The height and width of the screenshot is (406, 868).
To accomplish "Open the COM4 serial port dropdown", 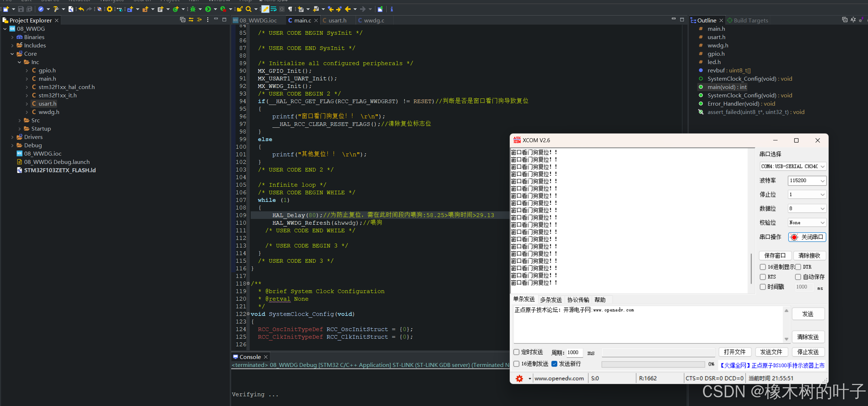I will tap(792, 166).
